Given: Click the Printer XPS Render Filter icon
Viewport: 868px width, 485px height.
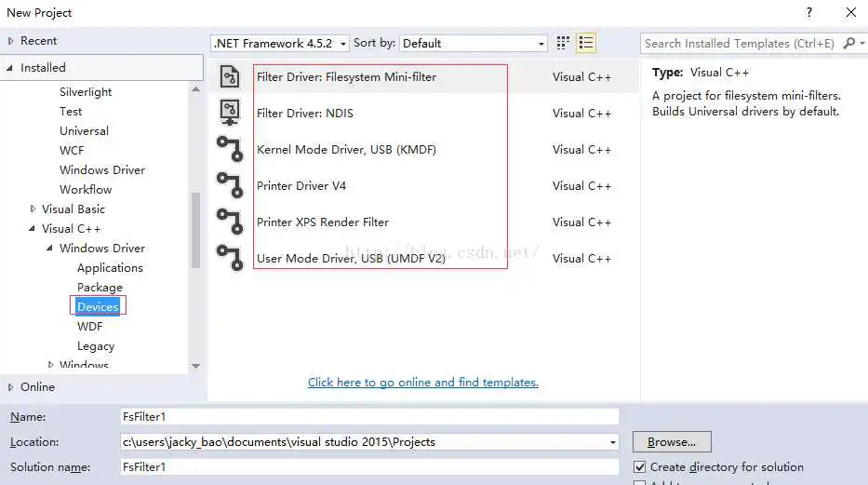Looking at the screenshot, I should [229, 222].
